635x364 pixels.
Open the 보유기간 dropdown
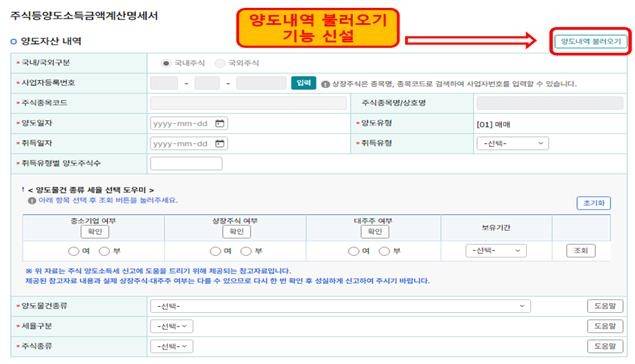click(x=496, y=251)
